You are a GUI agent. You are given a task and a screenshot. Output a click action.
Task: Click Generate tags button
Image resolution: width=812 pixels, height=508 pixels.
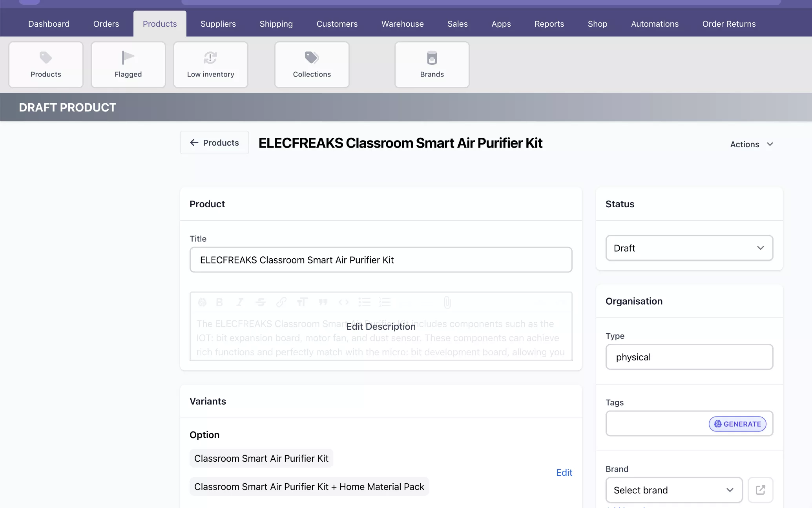[738, 423]
